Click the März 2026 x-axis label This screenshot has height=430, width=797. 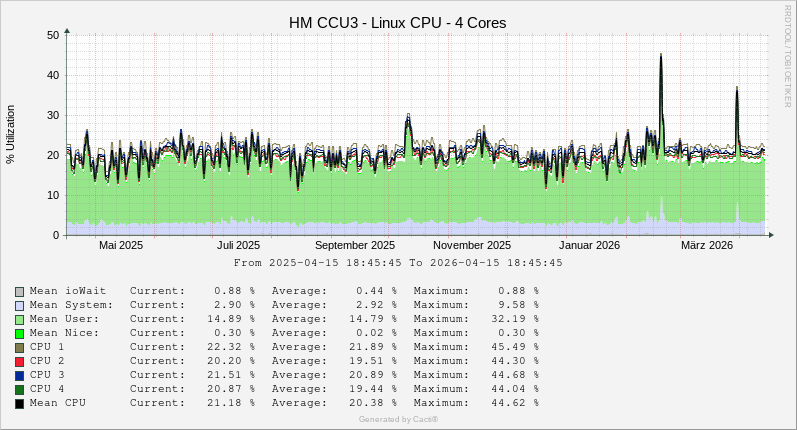click(707, 245)
